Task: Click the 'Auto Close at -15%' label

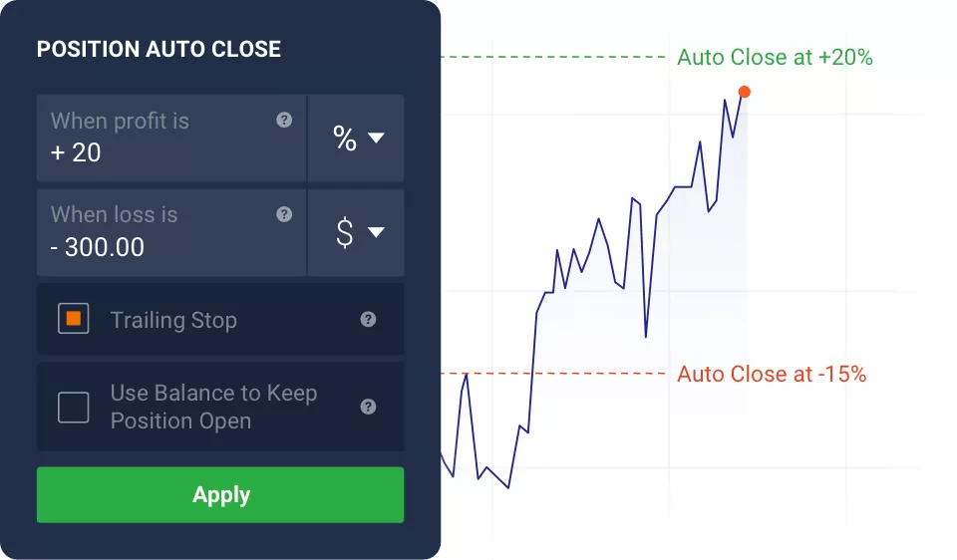Action: (772, 375)
